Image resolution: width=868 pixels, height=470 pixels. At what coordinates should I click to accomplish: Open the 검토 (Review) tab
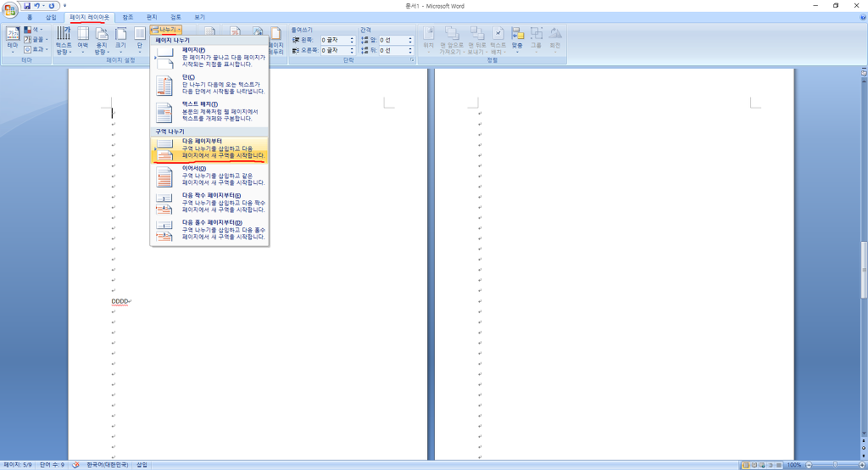click(175, 17)
